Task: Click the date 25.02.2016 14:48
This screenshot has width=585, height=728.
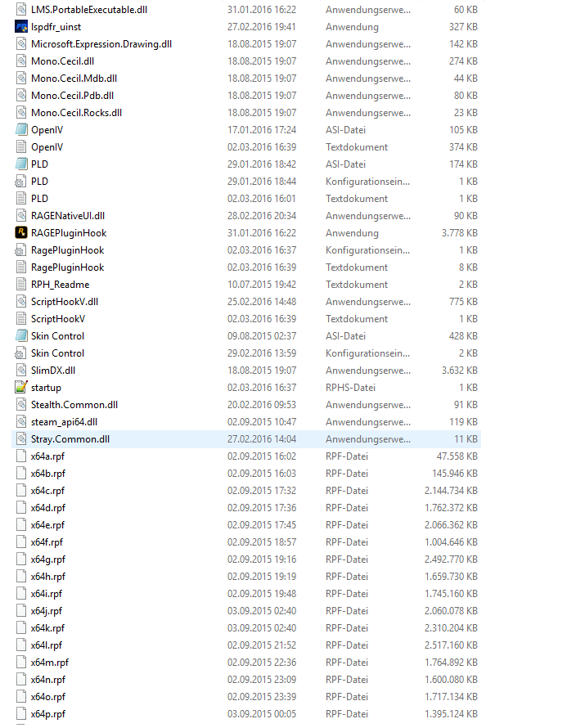Action: pos(261,302)
